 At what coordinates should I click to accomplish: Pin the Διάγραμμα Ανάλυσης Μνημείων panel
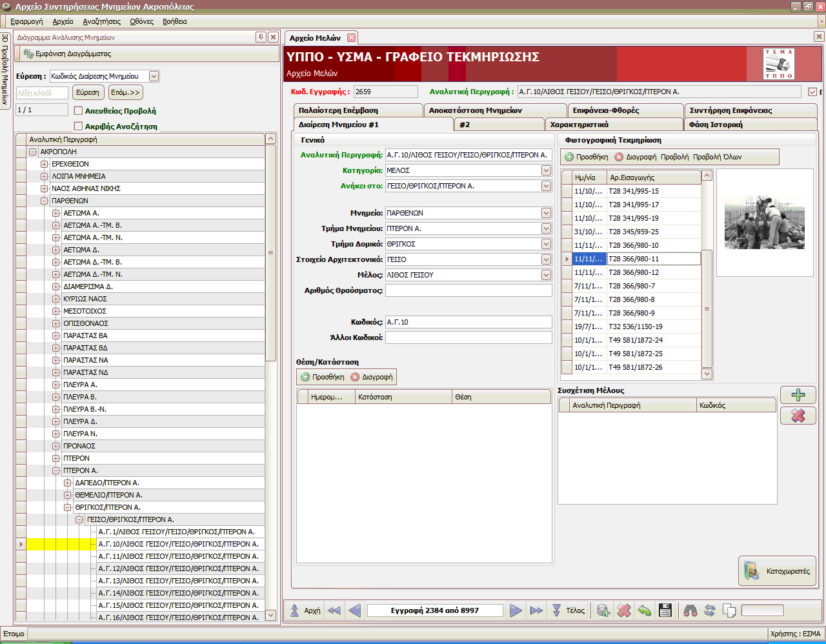click(261, 37)
